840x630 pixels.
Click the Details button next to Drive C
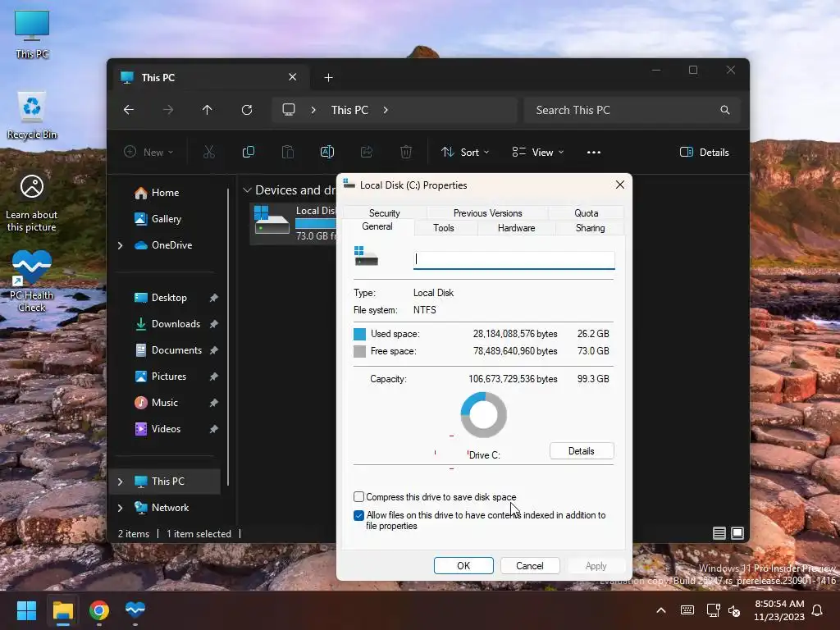tap(582, 451)
